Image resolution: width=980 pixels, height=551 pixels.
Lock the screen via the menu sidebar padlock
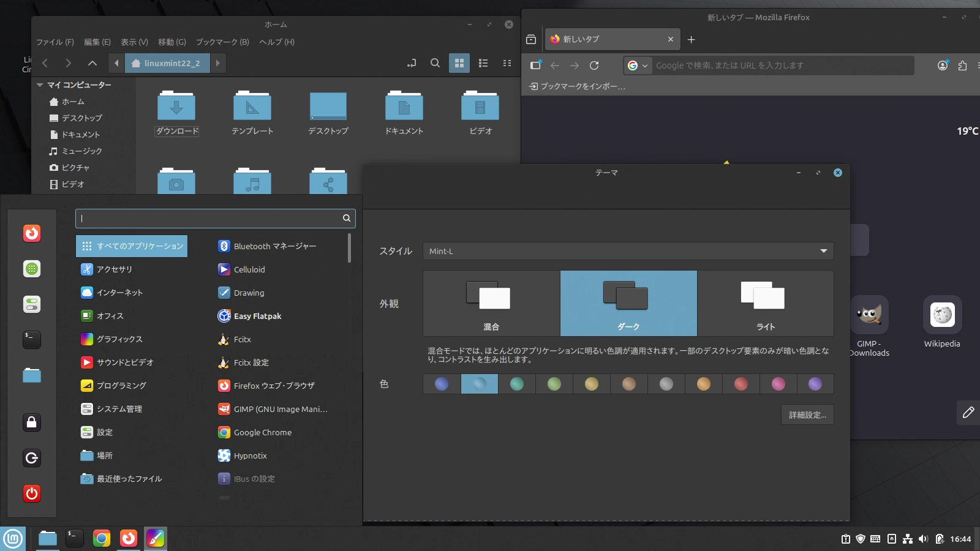point(31,422)
